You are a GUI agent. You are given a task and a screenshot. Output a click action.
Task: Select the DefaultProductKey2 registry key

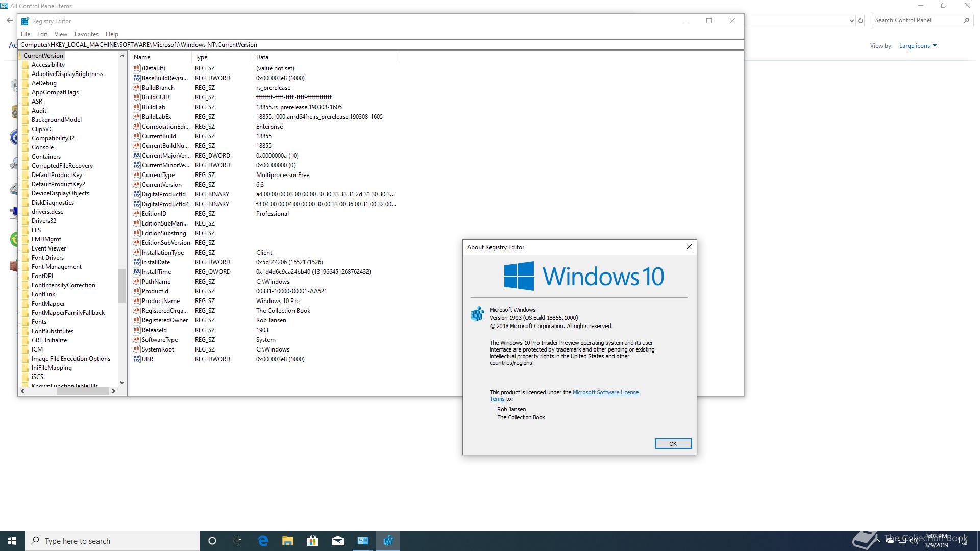58,184
